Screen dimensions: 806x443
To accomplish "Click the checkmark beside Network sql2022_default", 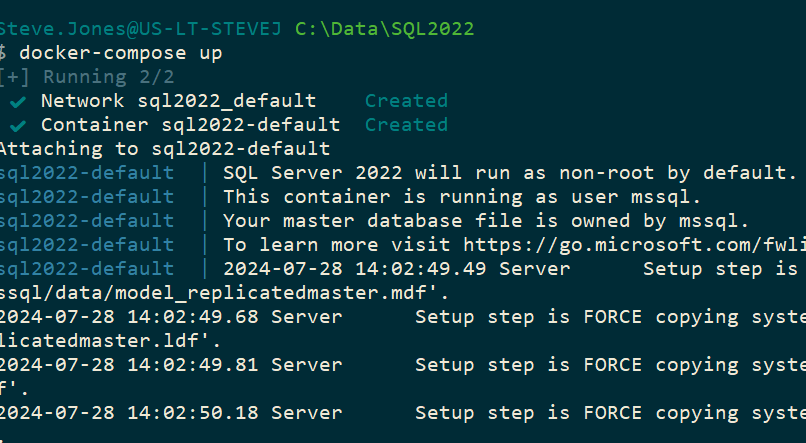I will tap(18, 101).
